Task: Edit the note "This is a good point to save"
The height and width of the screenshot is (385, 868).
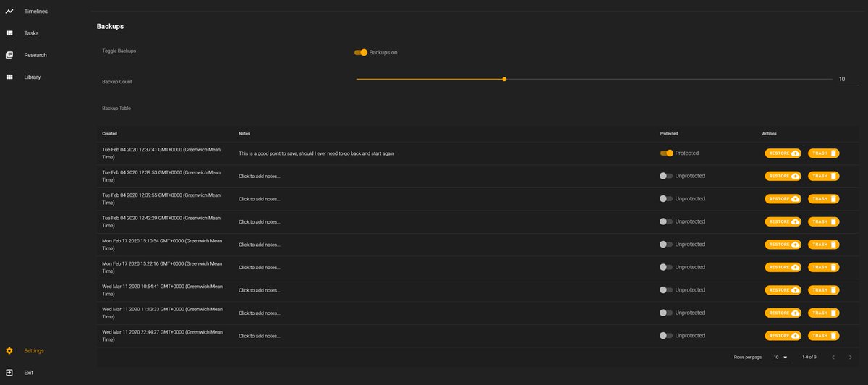Action: (316, 153)
